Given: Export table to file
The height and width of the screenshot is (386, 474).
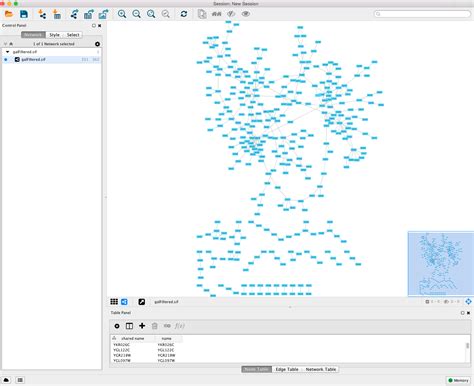Looking at the screenshot, I should pyautogui.click(x=89, y=14).
